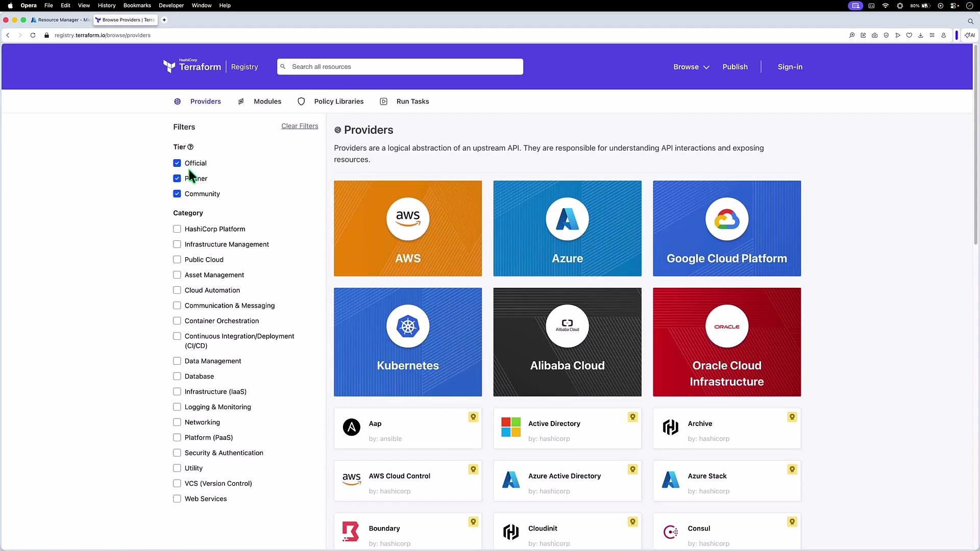
Task: Check the HashiCorp Platform category
Action: 177,229
